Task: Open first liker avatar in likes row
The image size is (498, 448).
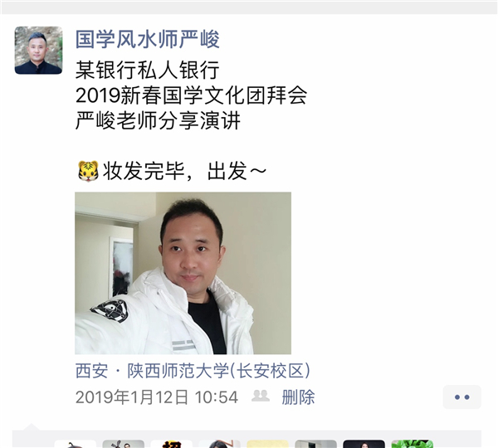Action: 76,444
